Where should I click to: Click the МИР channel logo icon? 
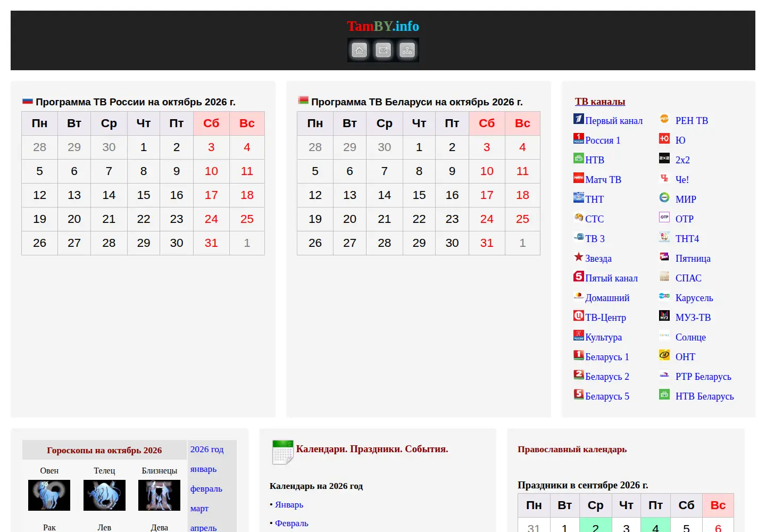[664, 197]
